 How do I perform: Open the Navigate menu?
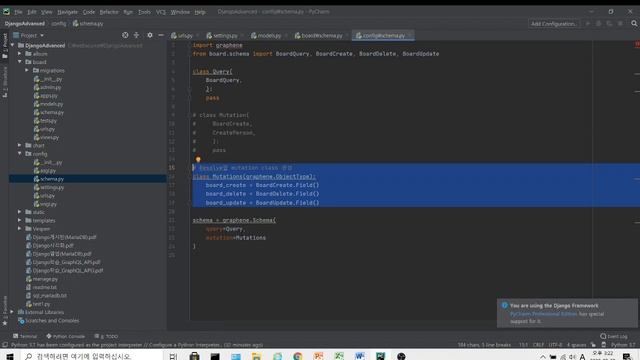tap(67, 12)
